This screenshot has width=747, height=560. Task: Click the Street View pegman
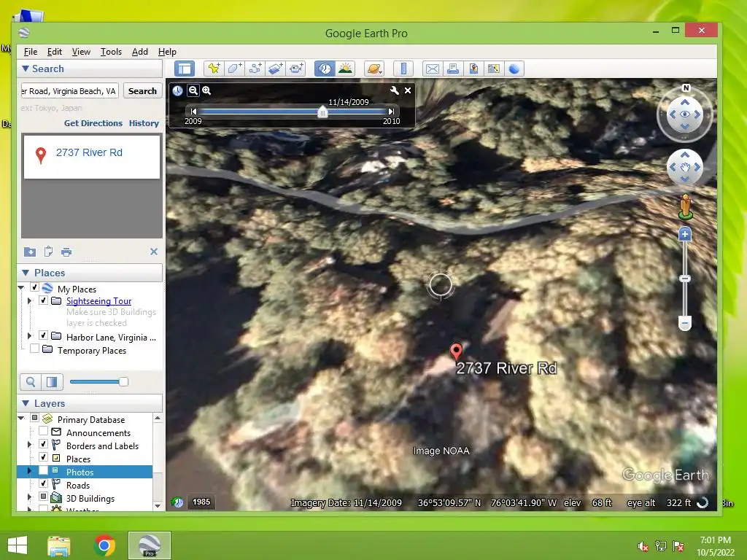(x=685, y=206)
